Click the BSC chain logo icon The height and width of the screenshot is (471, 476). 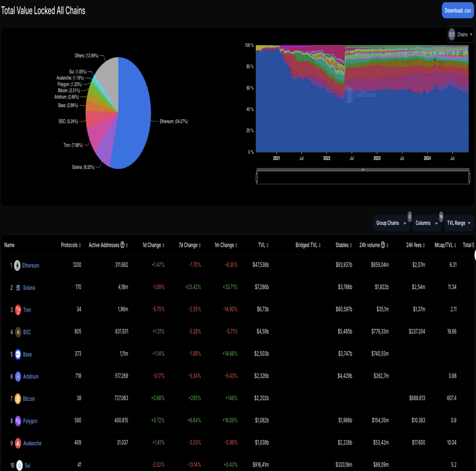coord(18,332)
